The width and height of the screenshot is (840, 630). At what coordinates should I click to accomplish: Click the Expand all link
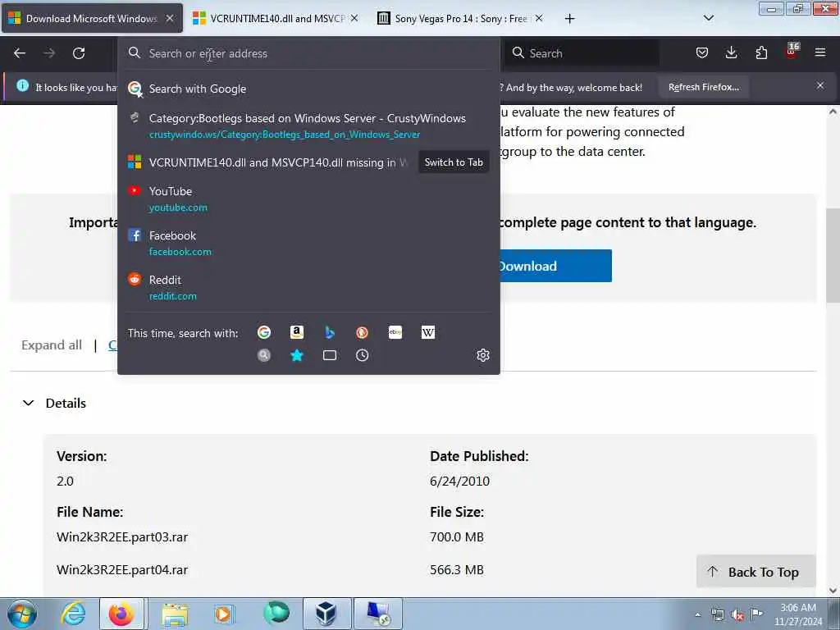(52, 345)
